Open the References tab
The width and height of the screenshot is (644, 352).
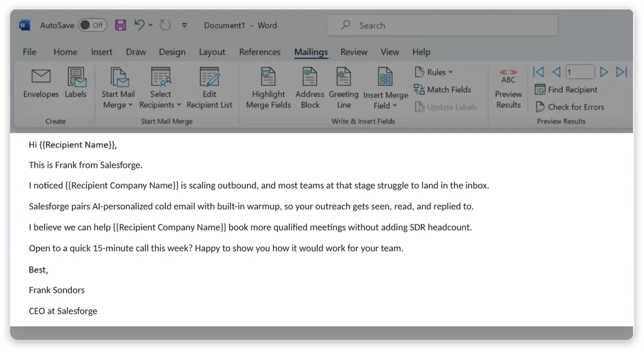[260, 52]
